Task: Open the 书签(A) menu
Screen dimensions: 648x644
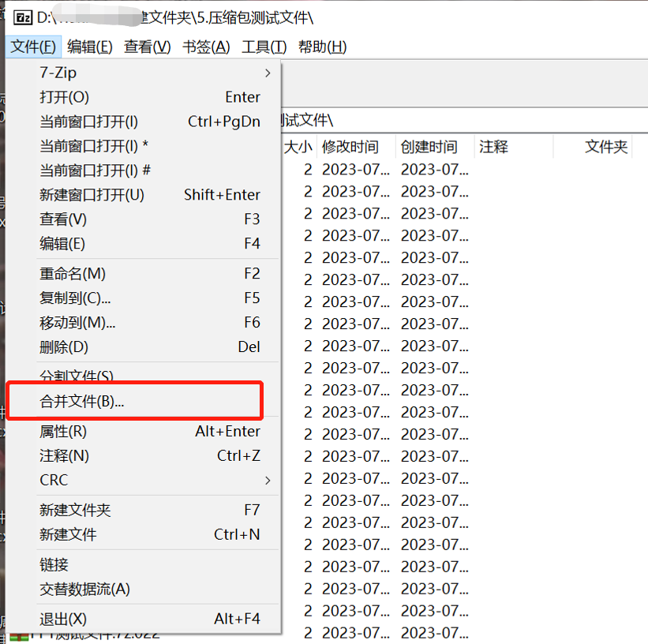Action: click(206, 47)
